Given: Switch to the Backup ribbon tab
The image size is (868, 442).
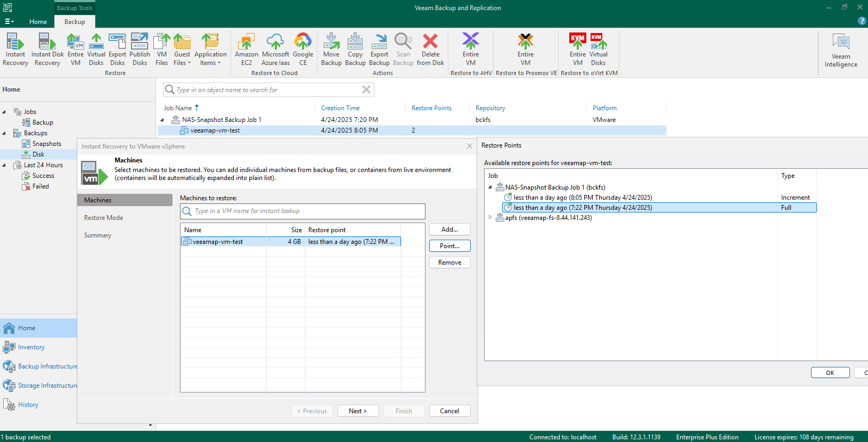Looking at the screenshot, I should point(75,22).
